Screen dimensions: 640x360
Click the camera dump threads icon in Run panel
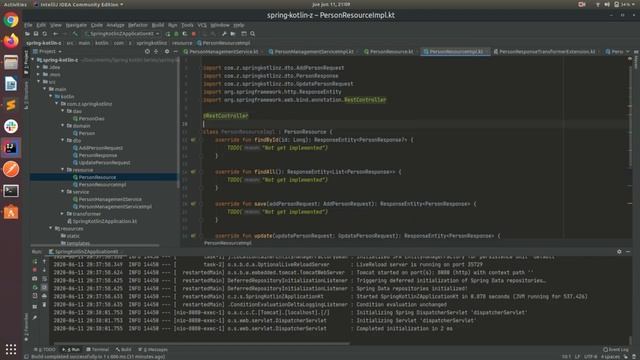coord(35,279)
